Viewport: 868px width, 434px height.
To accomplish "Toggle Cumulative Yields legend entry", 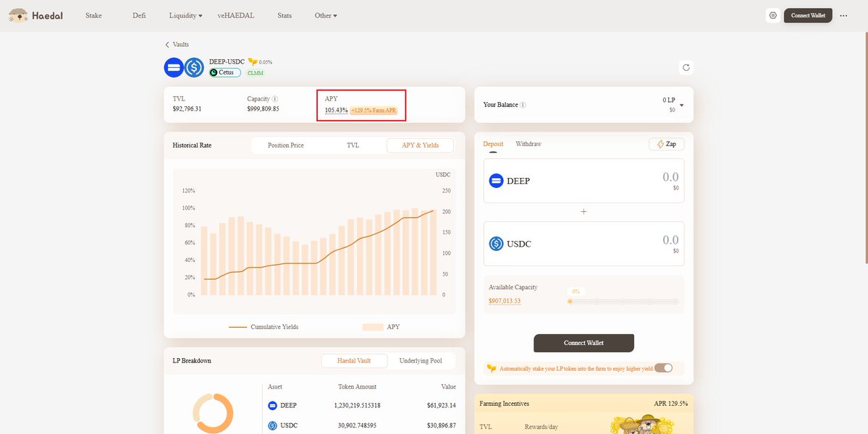I will (264, 327).
